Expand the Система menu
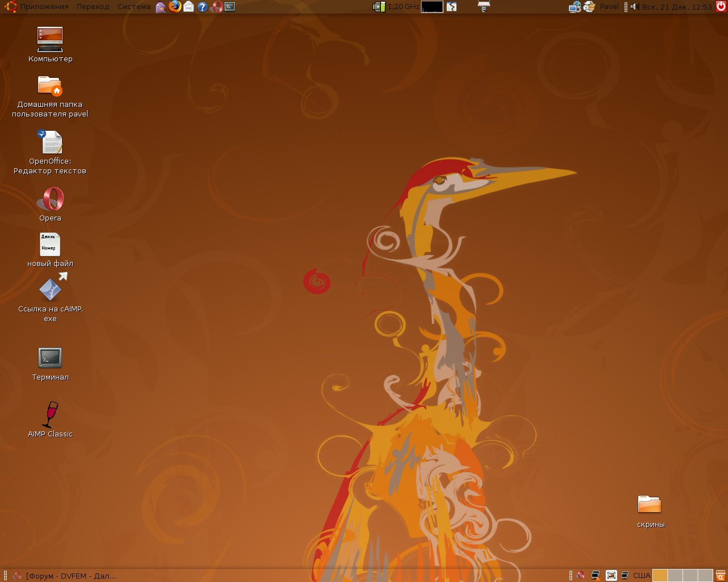The height and width of the screenshot is (582, 728). [134, 7]
